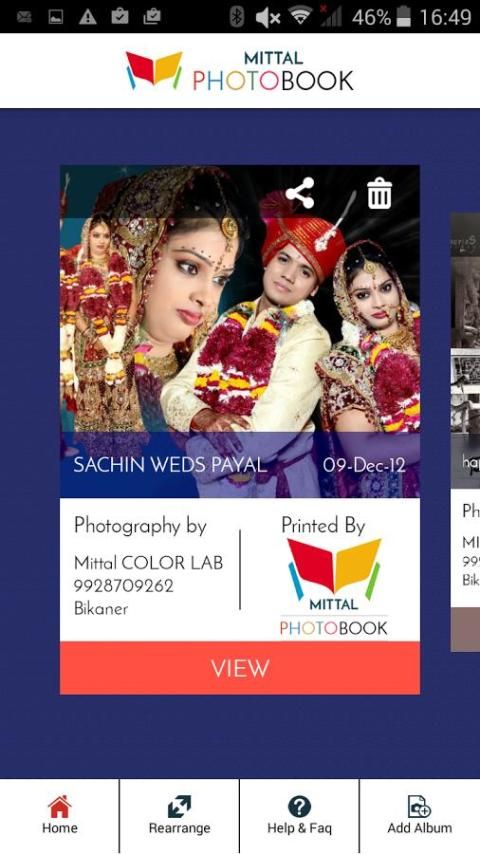This screenshot has height=854, width=480.
Task: Tap the Mittal Photobook header logo
Action: point(240,71)
